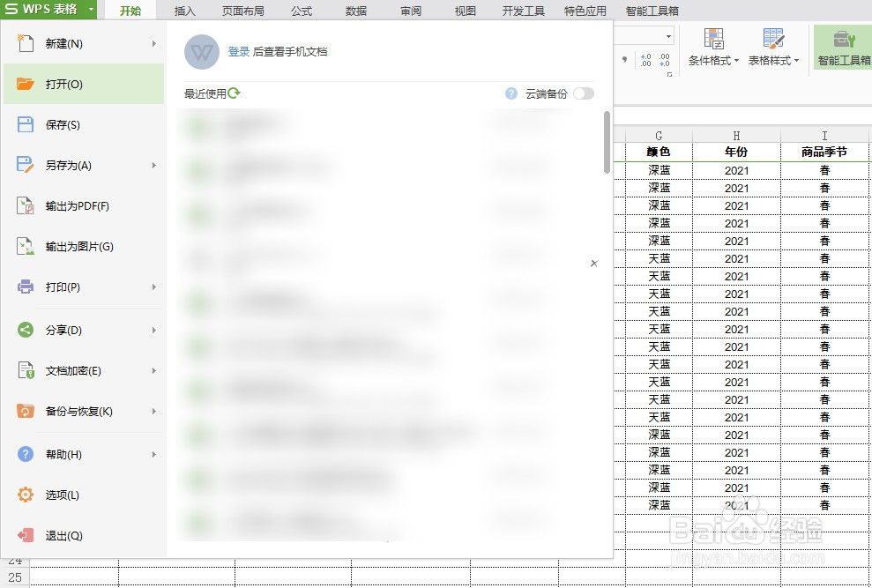Choose 选项(L) from the menu
872x588 pixels.
point(84,495)
